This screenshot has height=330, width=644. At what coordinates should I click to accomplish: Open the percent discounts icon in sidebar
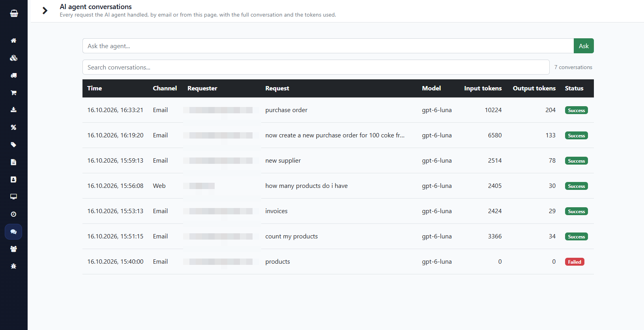click(x=13, y=127)
